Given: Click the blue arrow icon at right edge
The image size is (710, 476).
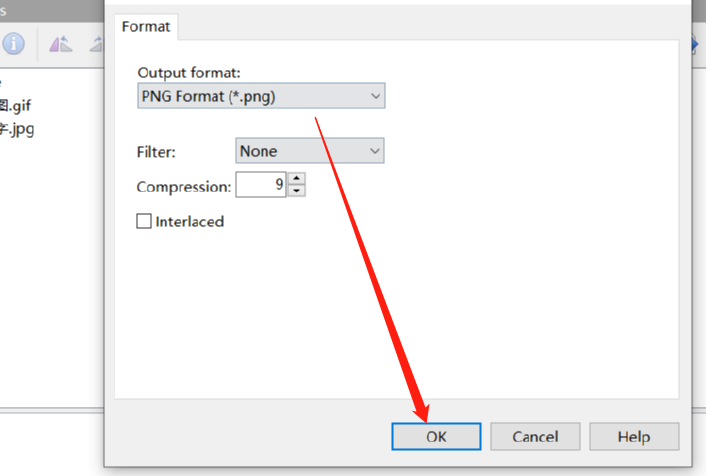Looking at the screenshot, I should click(695, 44).
